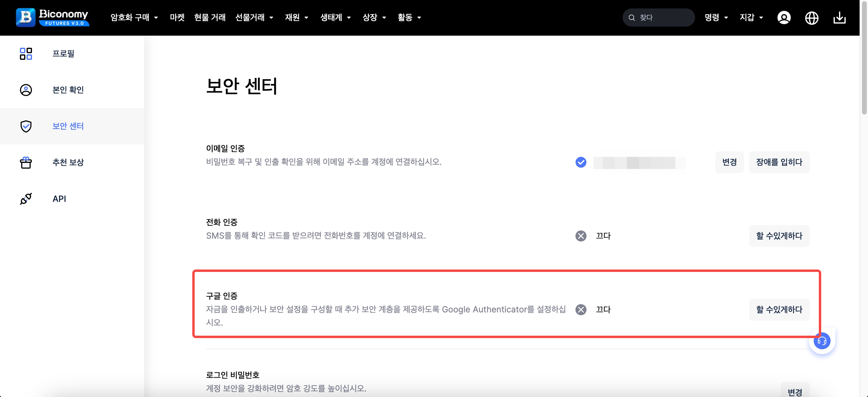The height and width of the screenshot is (397, 868).
Task: Open the user account profile icon
Action: tap(784, 18)
